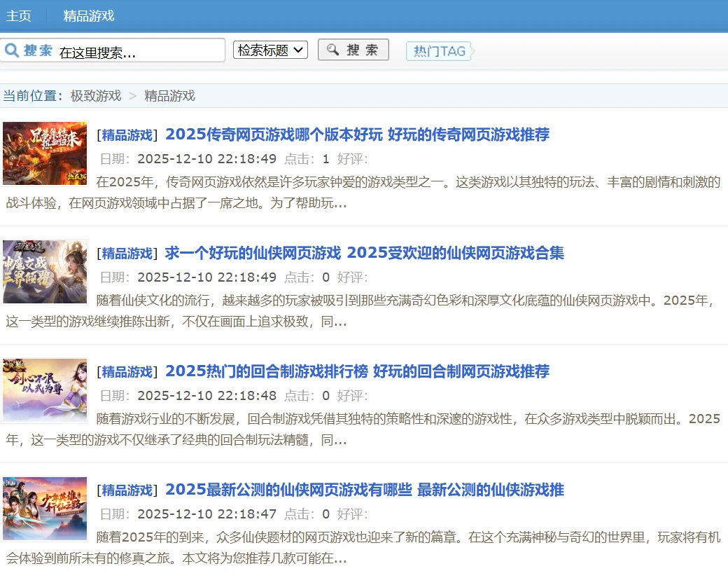Switch to the 主页 navigation tab
The height and width of the screenshot is (578, 728).
coord(18,15)
